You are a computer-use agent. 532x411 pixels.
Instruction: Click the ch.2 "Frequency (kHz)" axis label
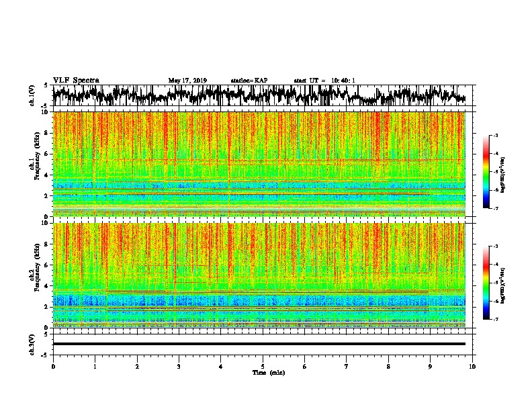37,267
